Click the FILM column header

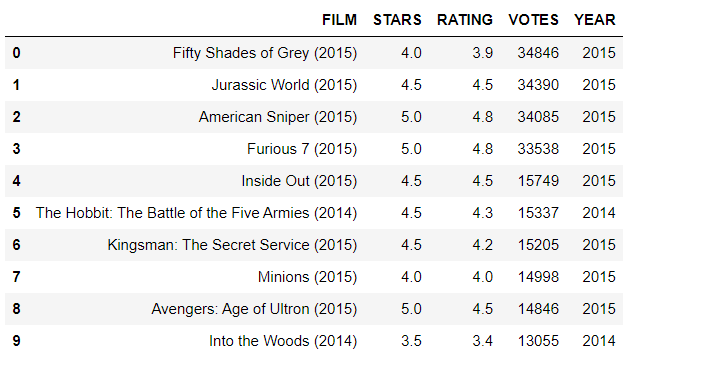point(339,20)
